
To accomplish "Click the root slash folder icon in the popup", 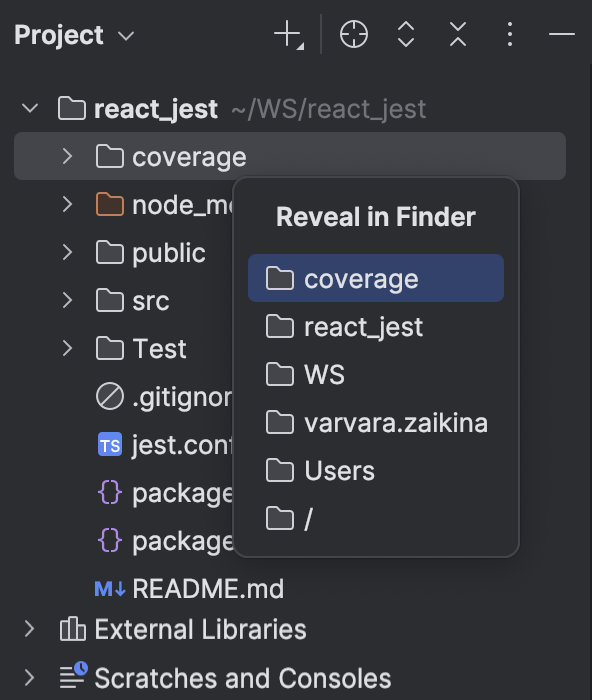I will coord(280,518).
